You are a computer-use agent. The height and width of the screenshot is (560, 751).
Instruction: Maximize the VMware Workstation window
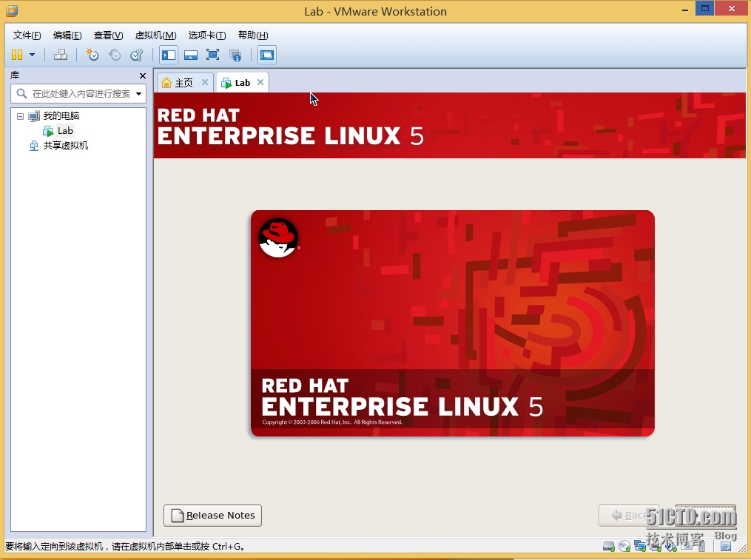coord(704,8)
